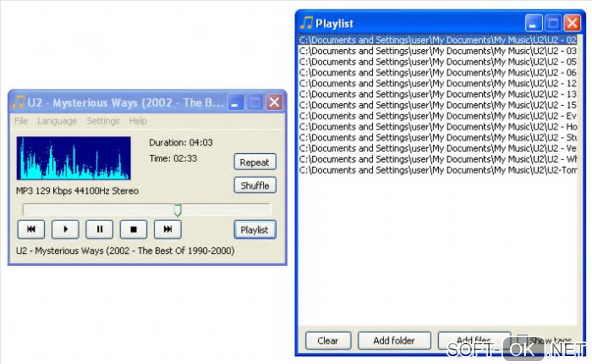This screenshot has height=364, width=592.
Task: Select the playlist entry ending in U2 - 15
Action: click(438, 105)
